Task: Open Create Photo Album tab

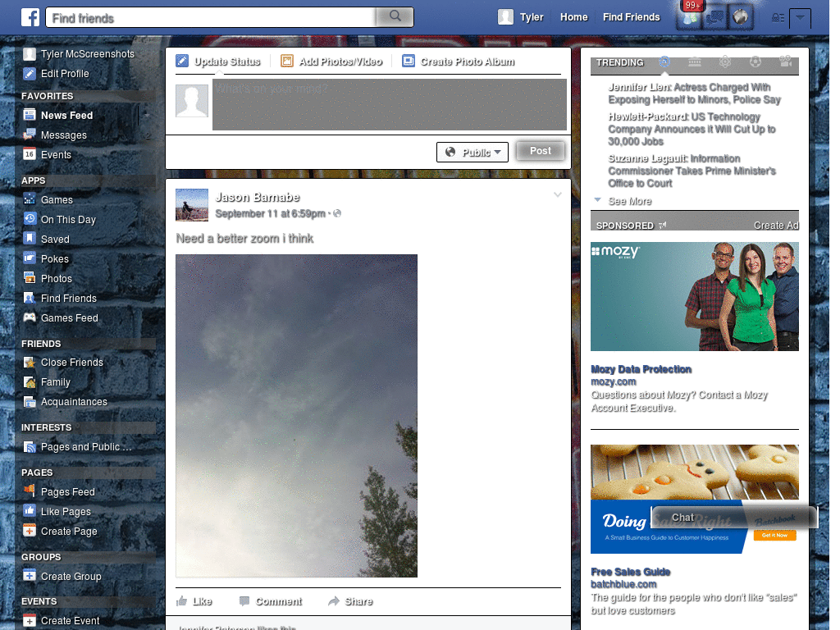Action: [x=459, y=61]
